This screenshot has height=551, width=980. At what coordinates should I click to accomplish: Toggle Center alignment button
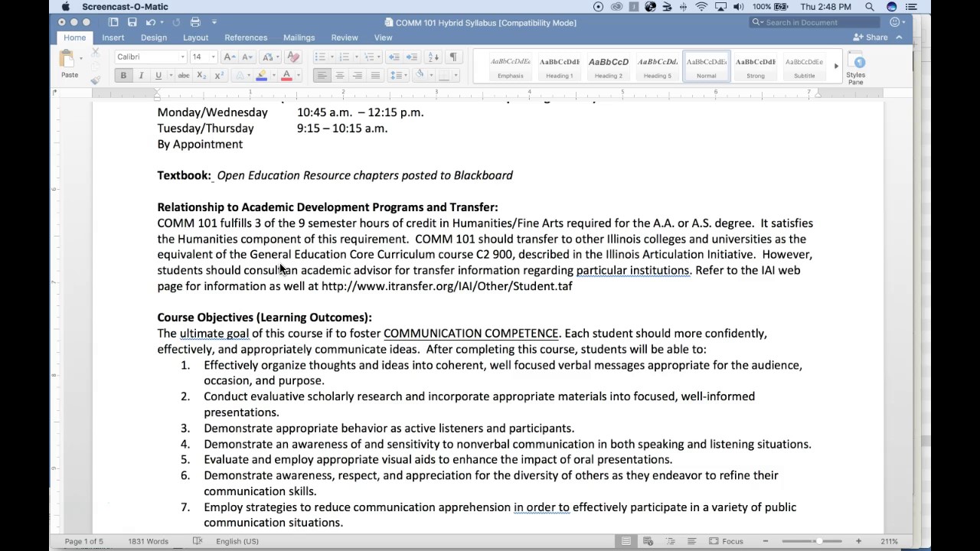point(339,75)
